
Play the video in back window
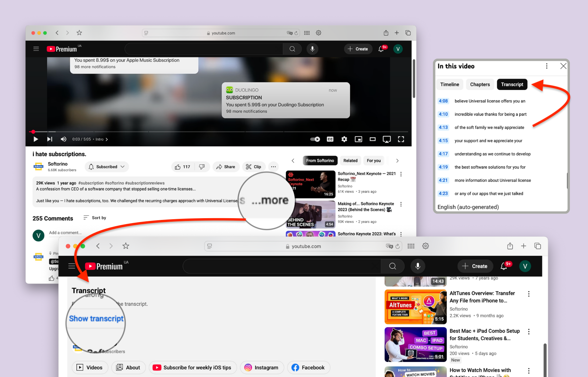(36, 139)
